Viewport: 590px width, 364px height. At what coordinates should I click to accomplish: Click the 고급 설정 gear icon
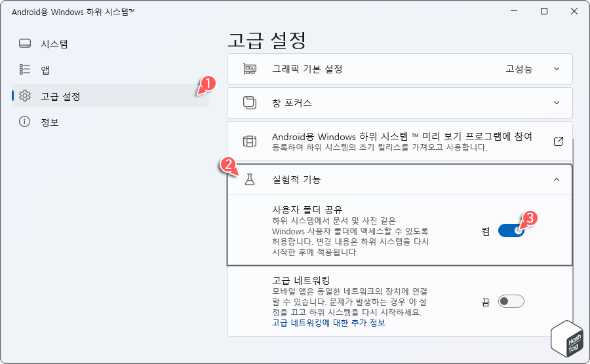25,96
